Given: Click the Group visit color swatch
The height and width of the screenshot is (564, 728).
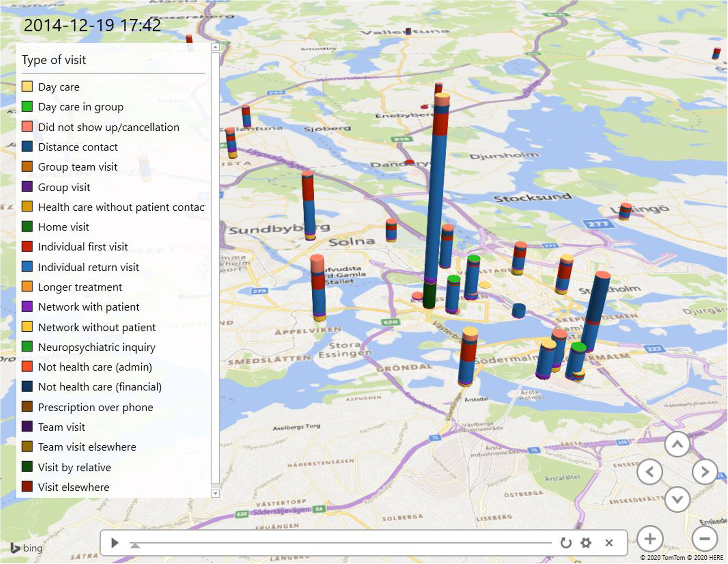Looking at the screenshot, I should [x=27, y=186].
